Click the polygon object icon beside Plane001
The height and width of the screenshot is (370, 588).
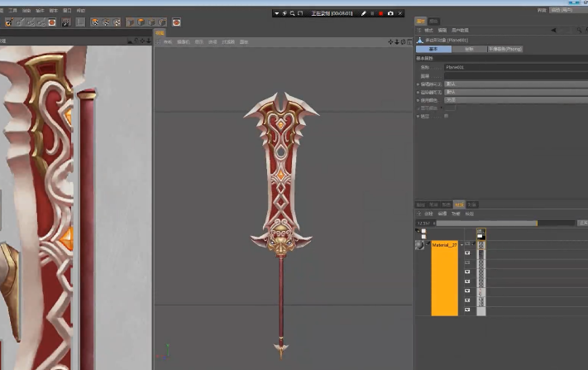tap(419, 39)
